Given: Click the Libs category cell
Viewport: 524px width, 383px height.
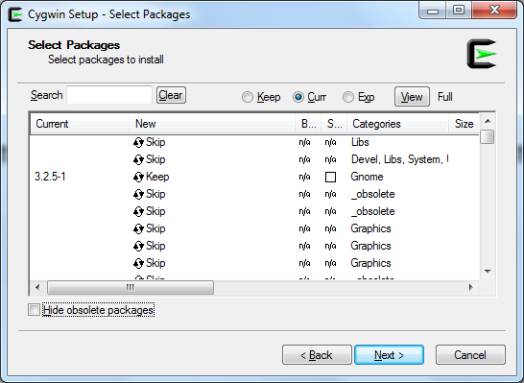Looking at the screenshot, I should pyautogui.click(x=360, y=142).
